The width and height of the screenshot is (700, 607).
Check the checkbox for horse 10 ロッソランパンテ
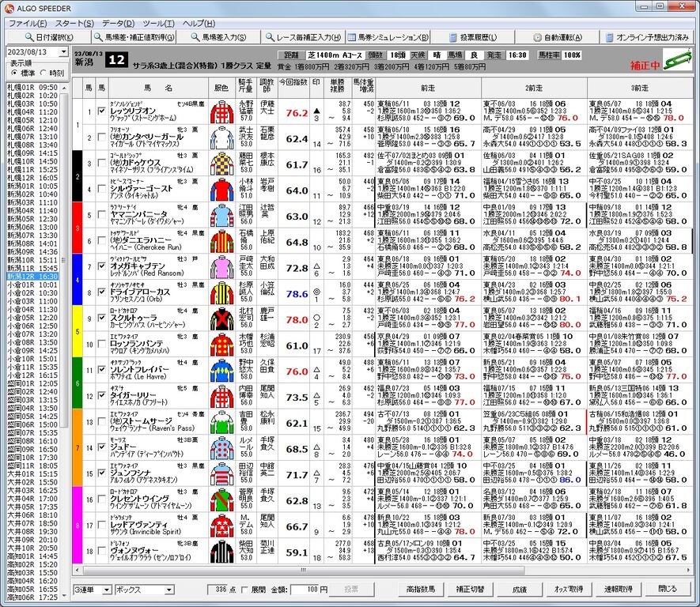102,344
